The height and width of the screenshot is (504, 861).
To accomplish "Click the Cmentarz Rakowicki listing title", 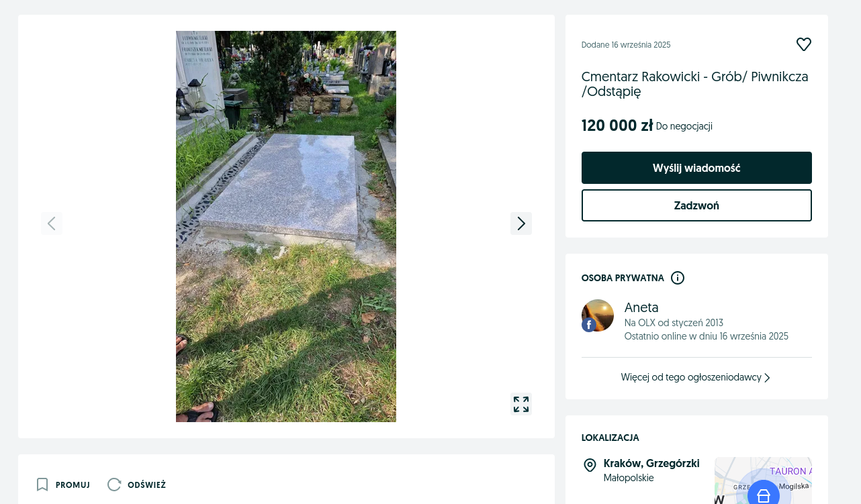I will [x=694, y=84].
